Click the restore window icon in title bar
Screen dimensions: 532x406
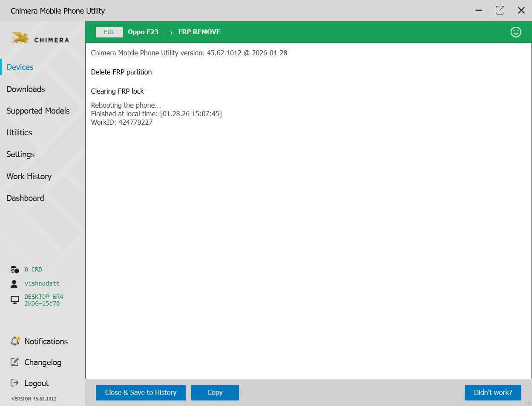tap(500, 10)
